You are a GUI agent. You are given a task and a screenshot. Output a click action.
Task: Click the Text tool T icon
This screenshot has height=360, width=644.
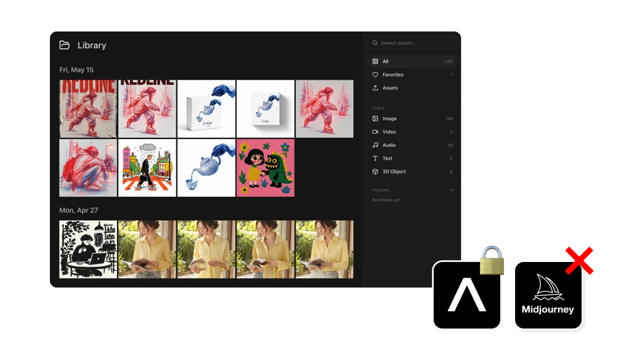[375, 159]
